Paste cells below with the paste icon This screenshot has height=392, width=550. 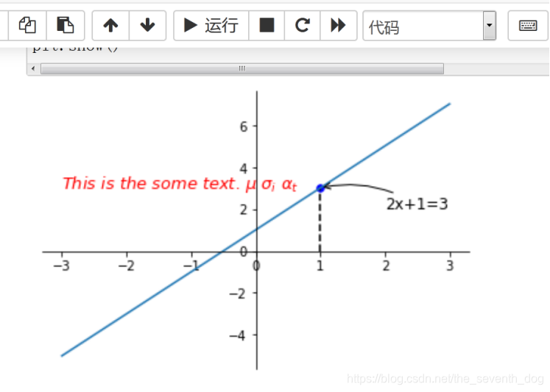[x=66, y=25]
